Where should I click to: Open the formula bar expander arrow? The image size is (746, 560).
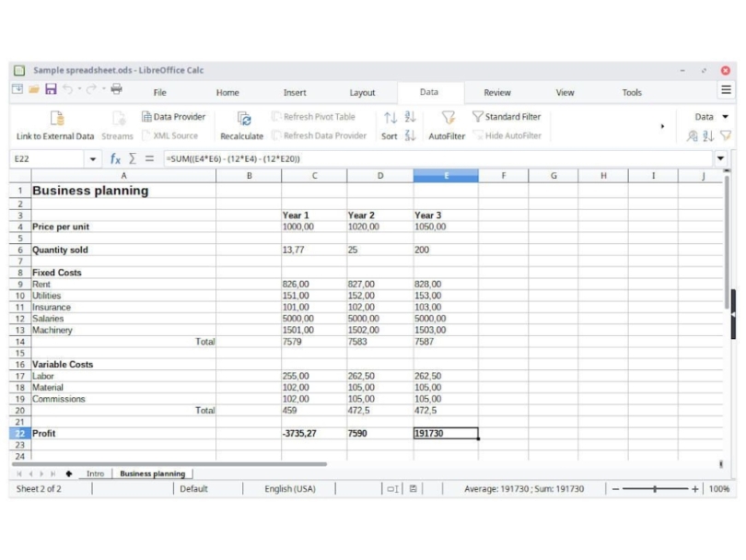[721, 157]
